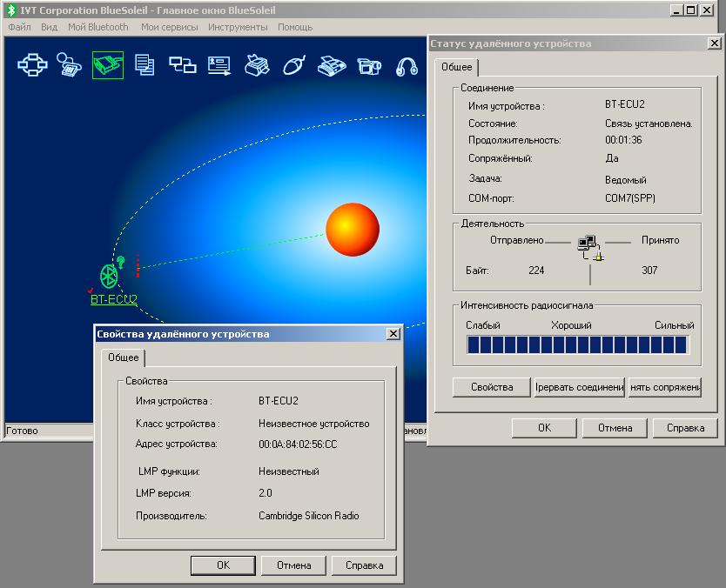Select the Fax service icon
This screenshot has width=726, height=588.
tap(332, 64)
